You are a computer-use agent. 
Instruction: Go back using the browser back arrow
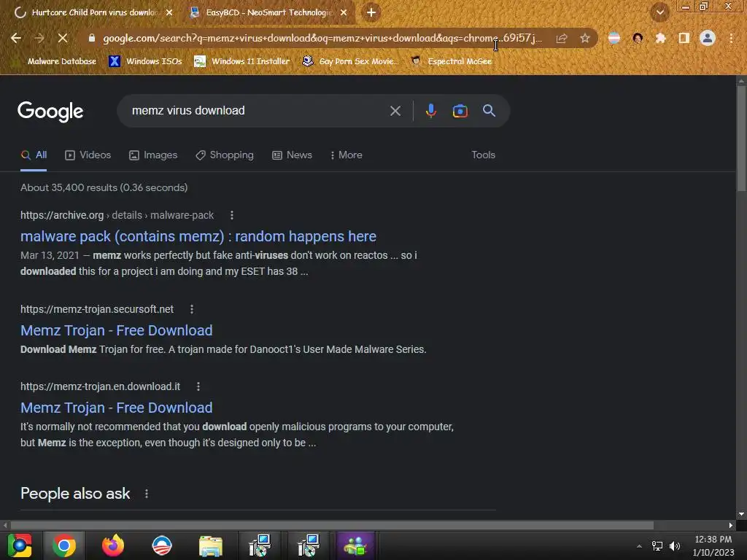[16, 38]
